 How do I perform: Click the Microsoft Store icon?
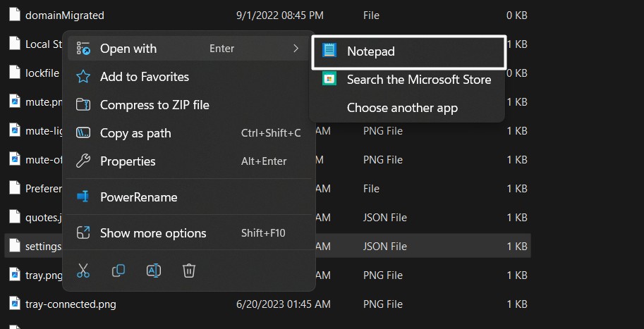click(329, 80)
